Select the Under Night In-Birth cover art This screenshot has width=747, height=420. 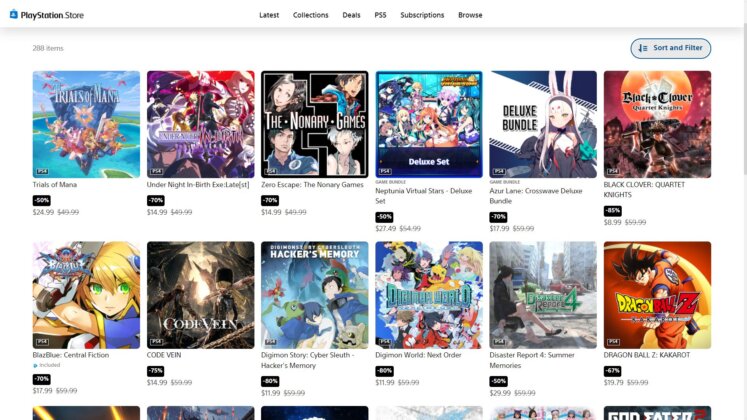200,124
